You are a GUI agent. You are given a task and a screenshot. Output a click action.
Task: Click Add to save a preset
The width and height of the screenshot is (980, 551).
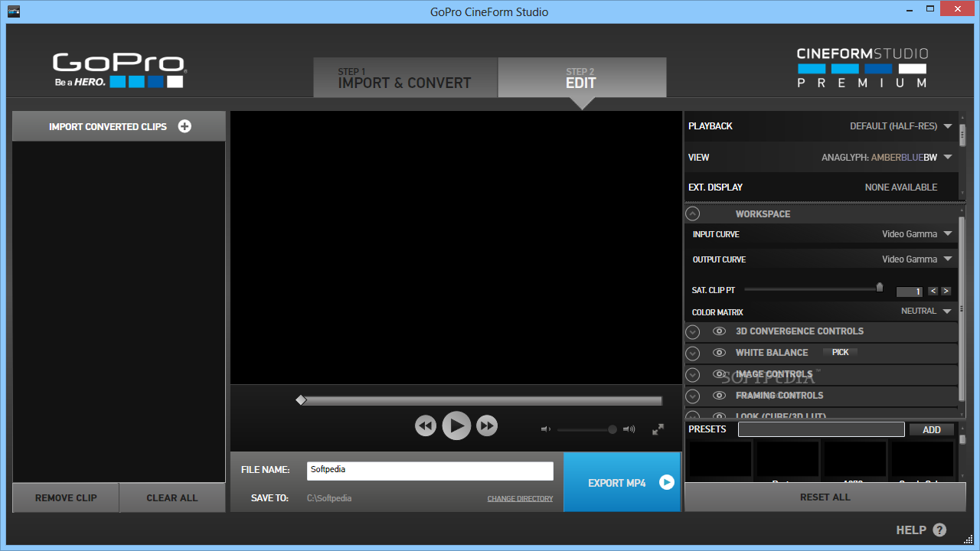pos(932,429)
